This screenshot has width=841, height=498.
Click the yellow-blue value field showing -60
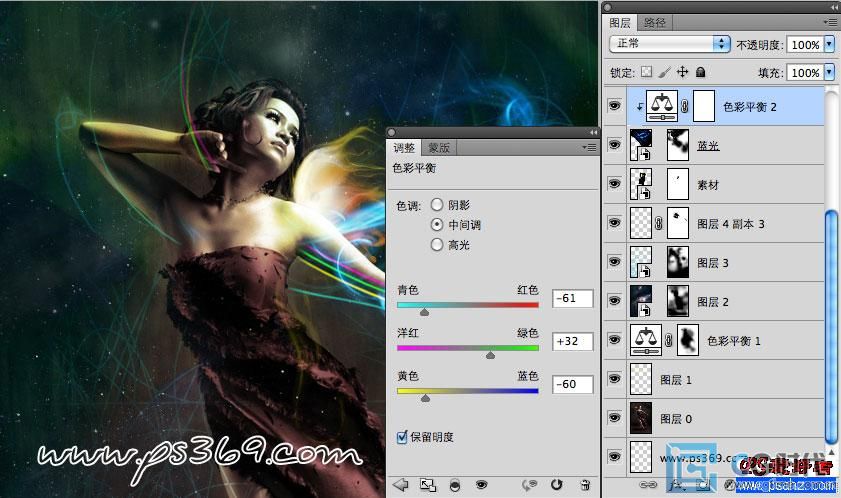[x=572, y=384]
